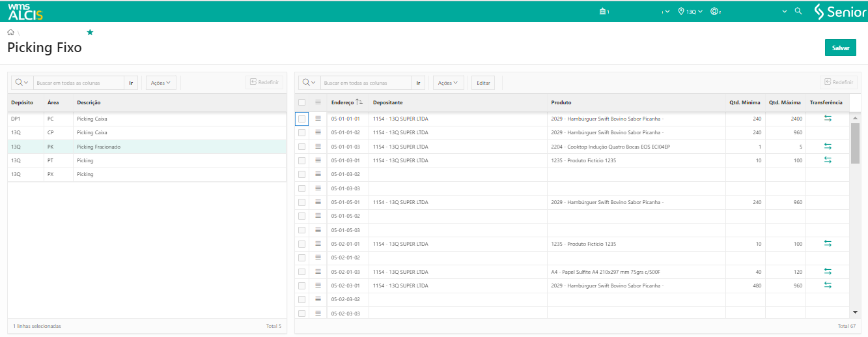This screenshot has width=868, height=337.
Task: Open row menu icon for 05-01-01-02
Action: (x=318, y=132)
